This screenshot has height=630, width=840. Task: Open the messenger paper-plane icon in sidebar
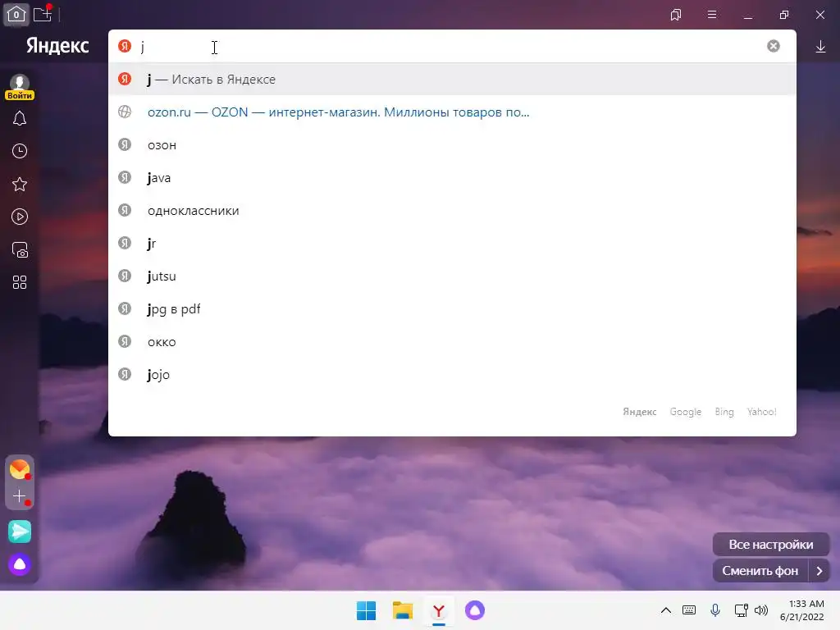(20, 532)
